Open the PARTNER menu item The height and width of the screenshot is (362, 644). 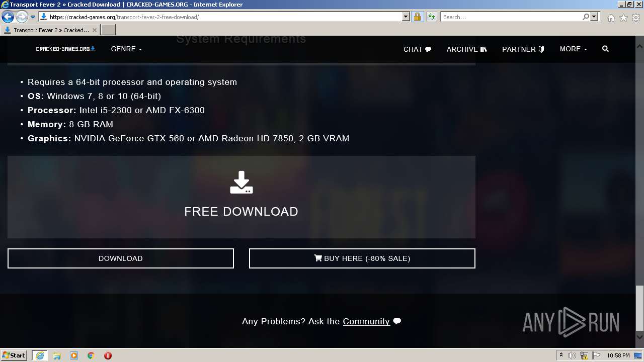tap(523, 49)
